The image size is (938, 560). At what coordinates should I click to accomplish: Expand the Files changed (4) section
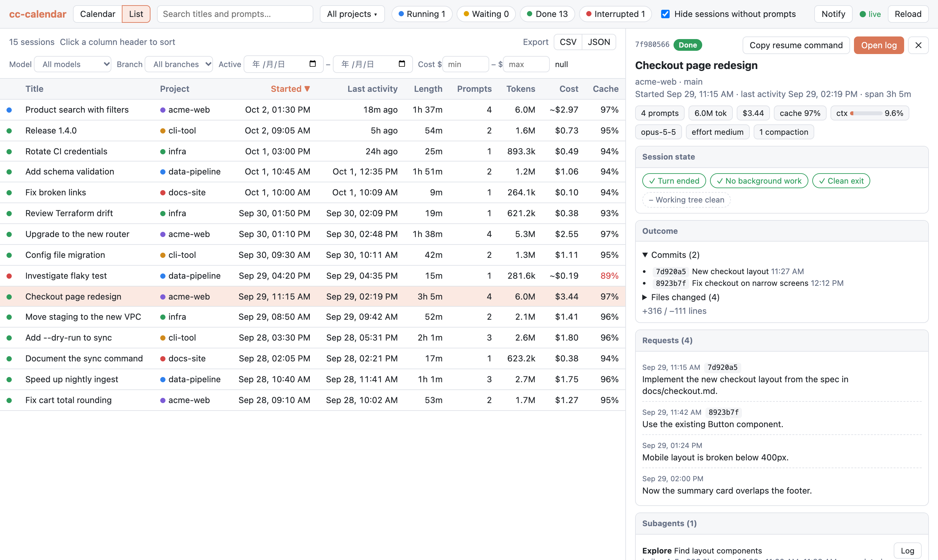click(x=681, y=297)
